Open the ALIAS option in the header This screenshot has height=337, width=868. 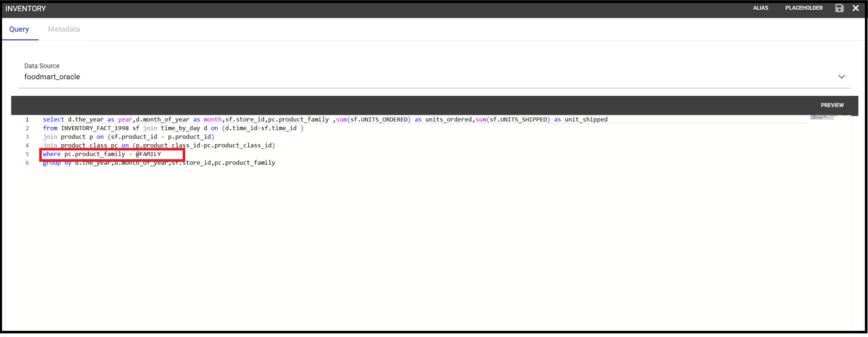point(761,8)
